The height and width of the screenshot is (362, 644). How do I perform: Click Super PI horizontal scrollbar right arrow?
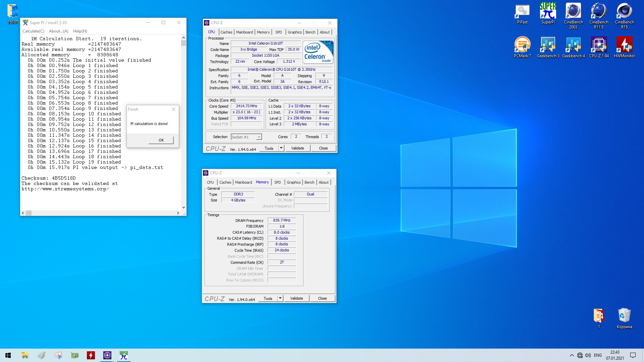tap(178, 213)
